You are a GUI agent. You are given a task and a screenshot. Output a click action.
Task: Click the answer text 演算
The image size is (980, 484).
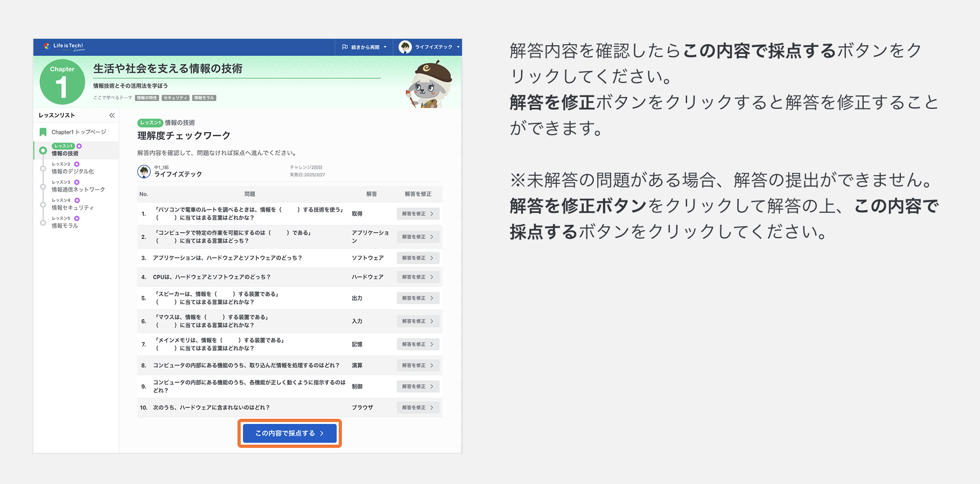(x=357, y=365)
